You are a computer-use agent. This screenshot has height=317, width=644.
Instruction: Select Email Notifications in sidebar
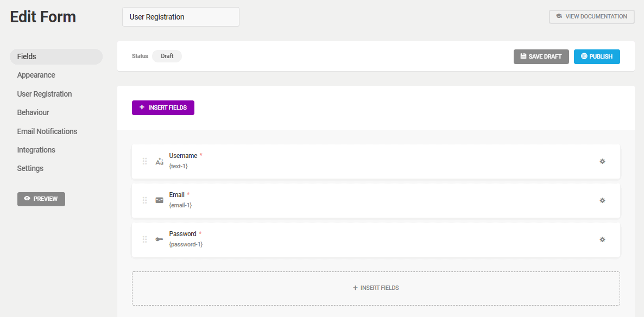[47, 131]
